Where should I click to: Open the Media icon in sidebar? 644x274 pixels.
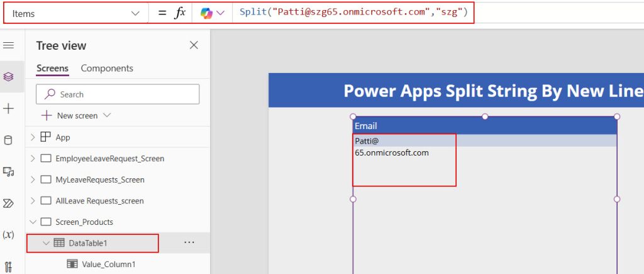click(x=8, y=171)
